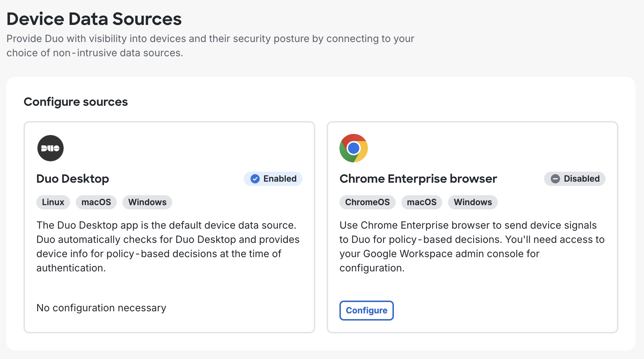Select the ChromeOS tag under Chrome Enterprise browser
Image resolution: width=644 pixels, height=359 pixels.
(x=367, y=202)
